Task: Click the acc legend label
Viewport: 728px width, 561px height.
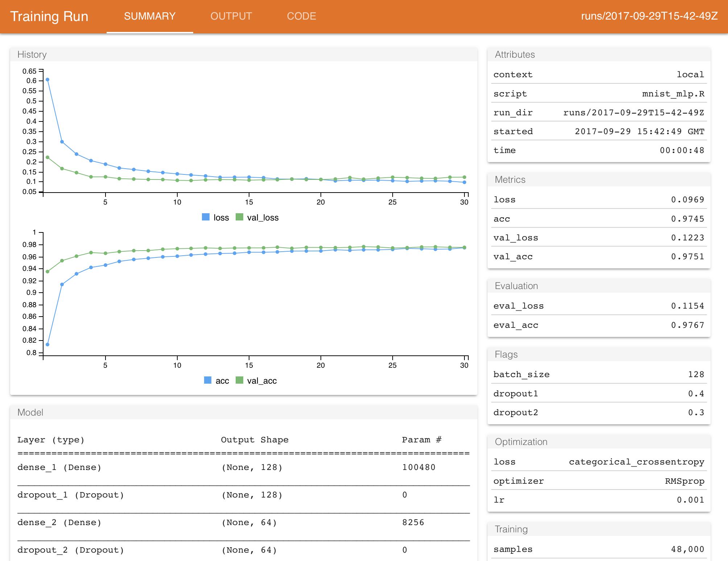Action: (222, 381)
